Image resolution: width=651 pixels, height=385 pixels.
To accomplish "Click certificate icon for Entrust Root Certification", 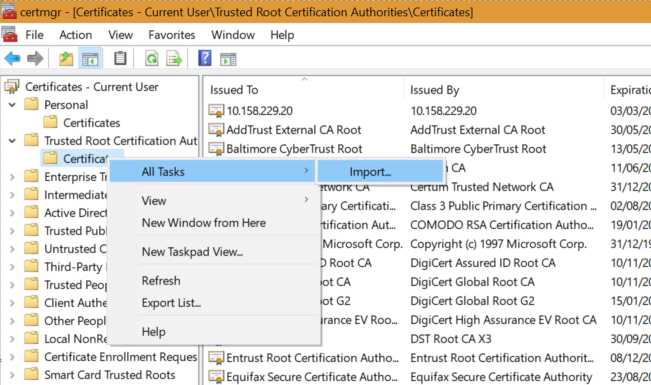I will pos(216,358).
